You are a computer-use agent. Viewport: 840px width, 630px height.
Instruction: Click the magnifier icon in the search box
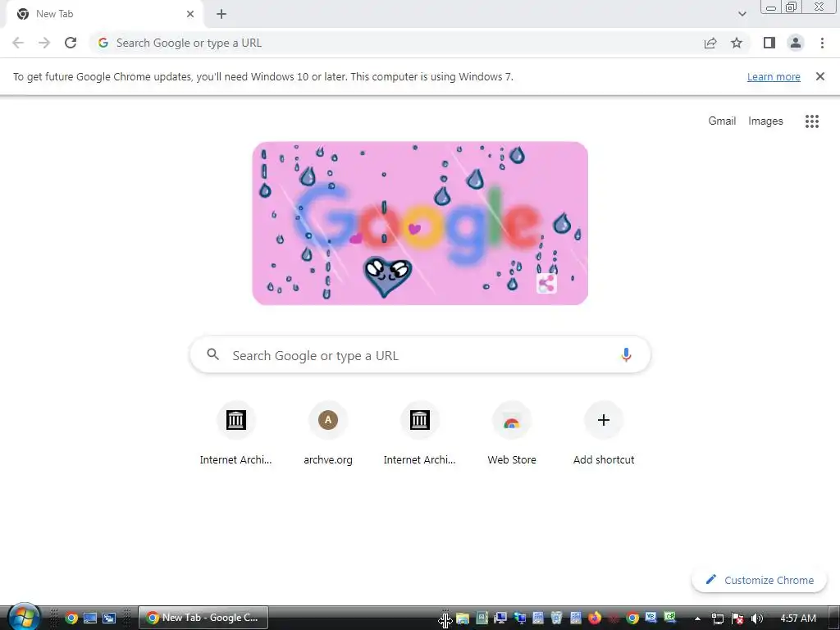[212, 354]
